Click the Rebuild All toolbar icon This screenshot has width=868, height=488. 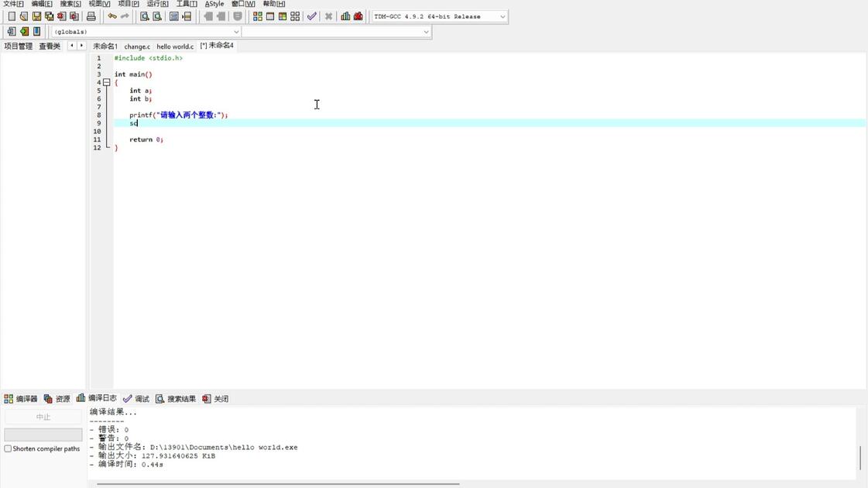pos(295,16)
